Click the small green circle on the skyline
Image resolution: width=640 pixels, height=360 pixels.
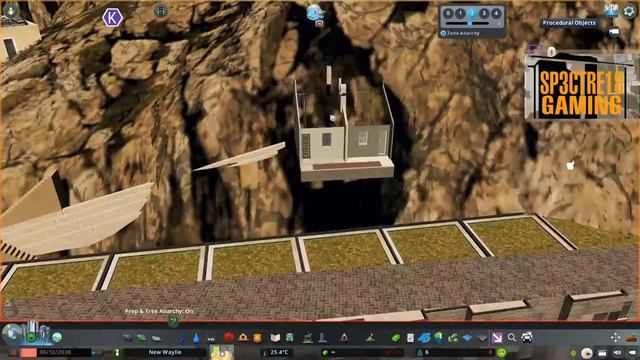click(x=31, y=338)
